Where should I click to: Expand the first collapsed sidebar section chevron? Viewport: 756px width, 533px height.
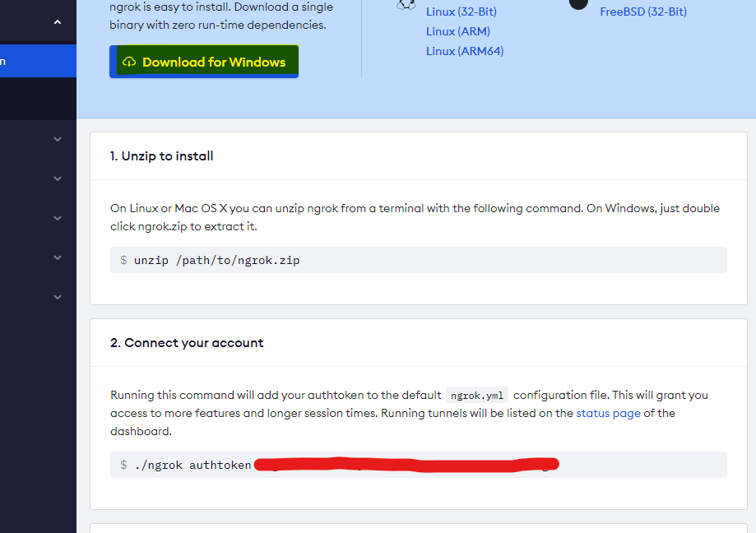pyautogui.click(x=58, y=139)
